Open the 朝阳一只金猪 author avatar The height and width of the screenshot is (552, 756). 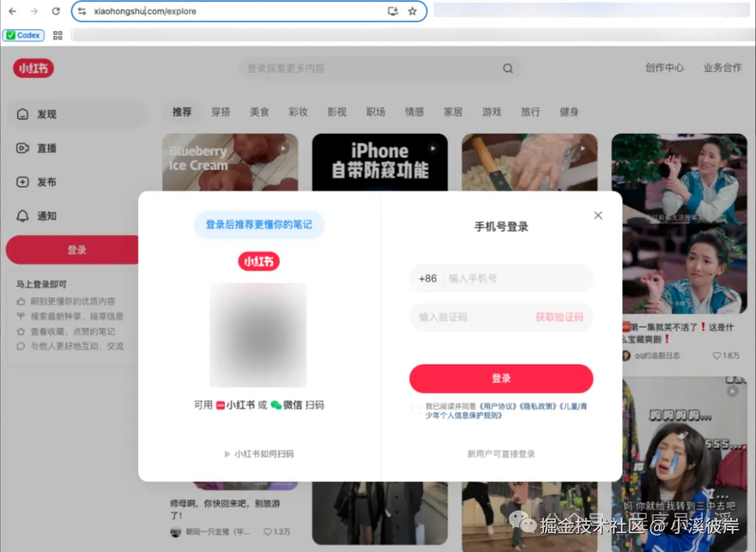(x=176, y=532)
